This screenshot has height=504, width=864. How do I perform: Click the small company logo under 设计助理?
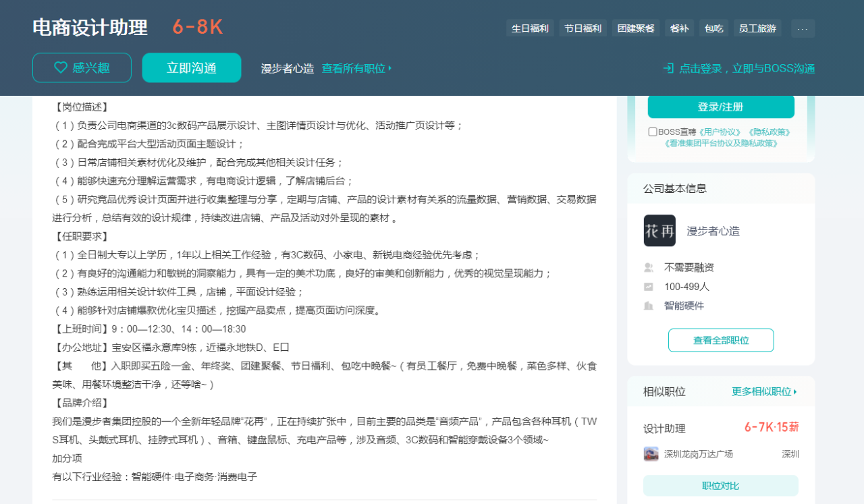tap(651, 454)
